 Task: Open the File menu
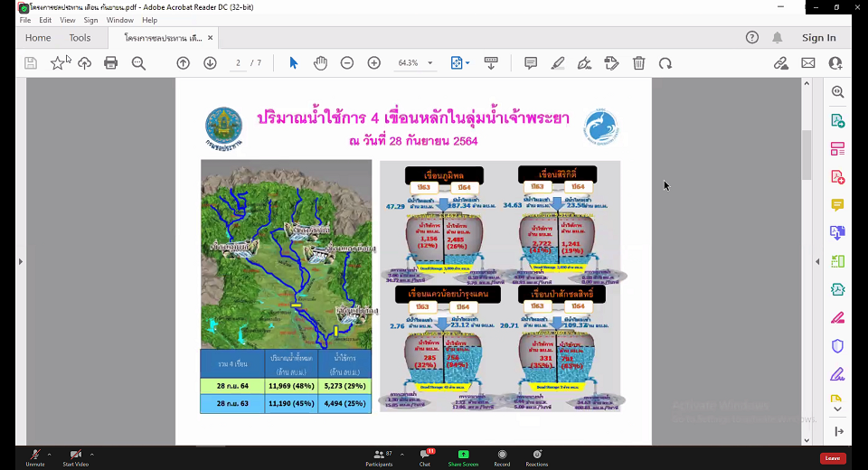point(25,20)
